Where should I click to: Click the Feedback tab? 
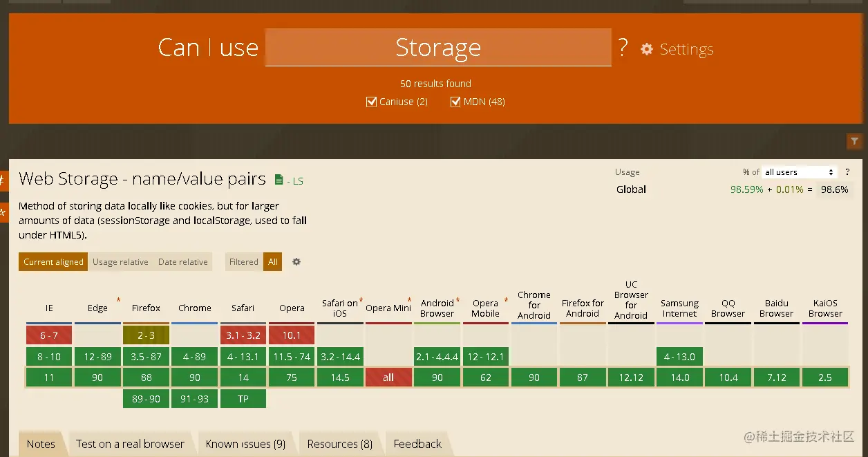click(417, 444)
